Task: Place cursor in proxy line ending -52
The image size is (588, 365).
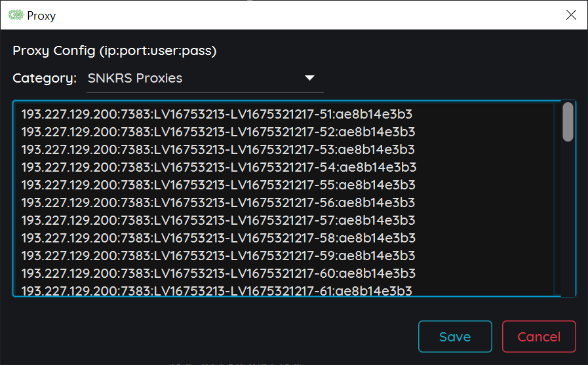Action: tap(218, 132)
